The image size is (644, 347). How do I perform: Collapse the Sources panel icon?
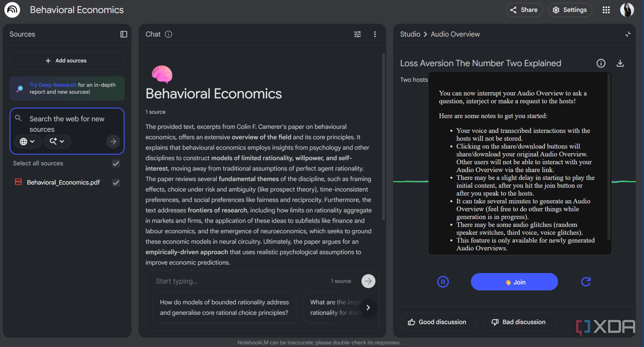tap(124, 34)
